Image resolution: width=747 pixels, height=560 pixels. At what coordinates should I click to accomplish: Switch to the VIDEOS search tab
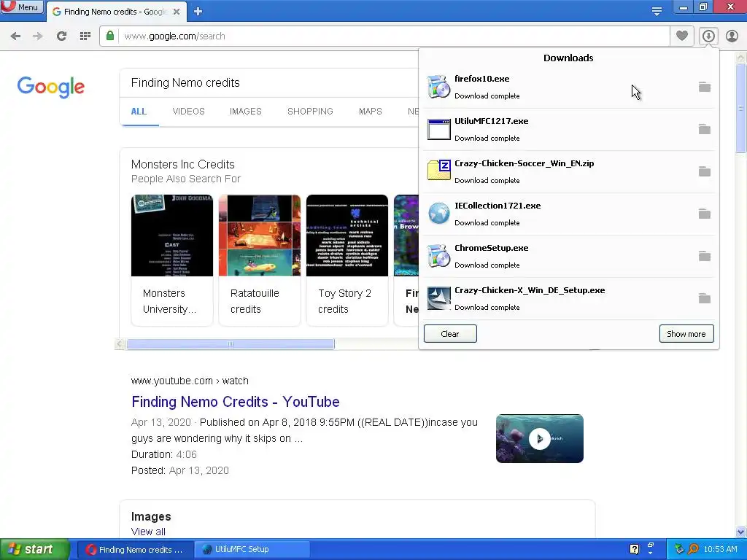189,112
